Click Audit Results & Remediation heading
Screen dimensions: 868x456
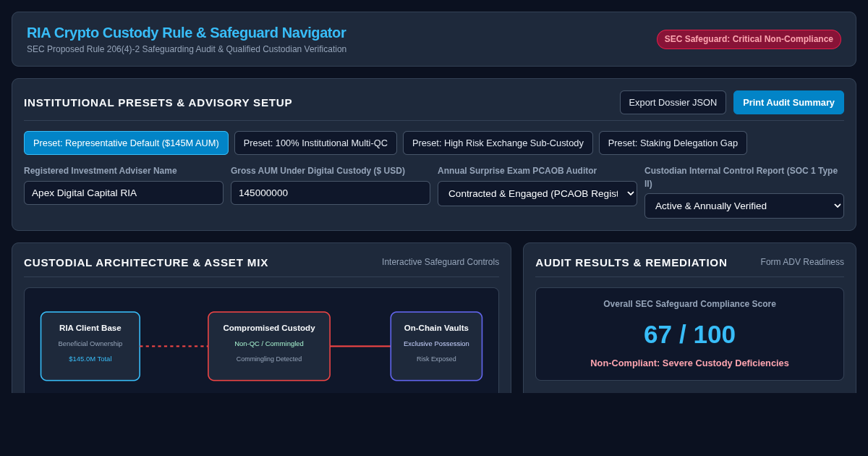pyautogui.click(x=631, y=262)
